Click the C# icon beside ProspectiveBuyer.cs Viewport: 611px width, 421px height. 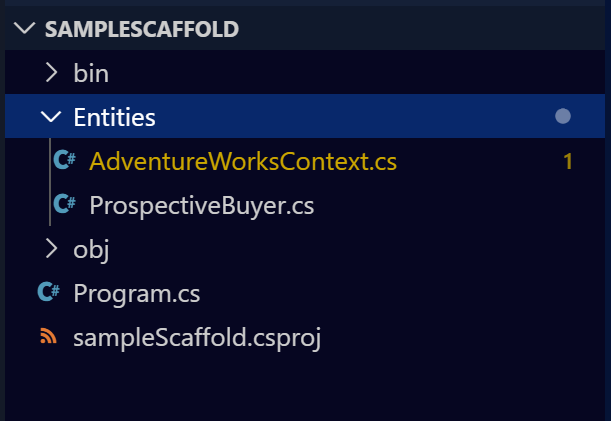point(66,205)
